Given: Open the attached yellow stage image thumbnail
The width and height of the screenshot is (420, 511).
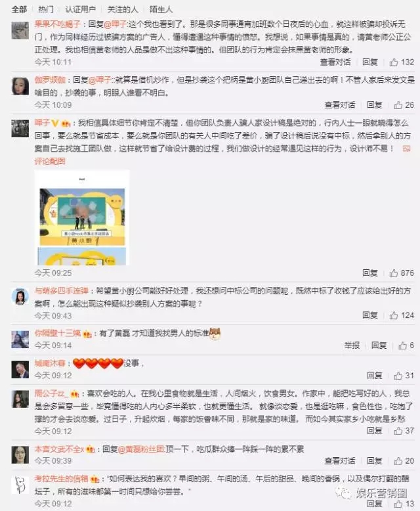Looking at the screenshot, I should coord(82,217).
